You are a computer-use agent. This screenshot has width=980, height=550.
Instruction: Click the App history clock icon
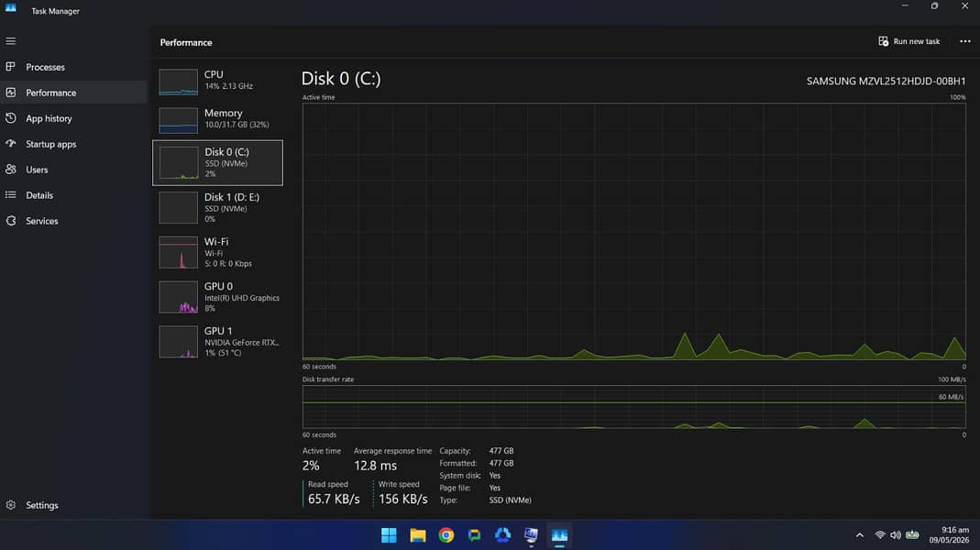[x=11, y=117]
